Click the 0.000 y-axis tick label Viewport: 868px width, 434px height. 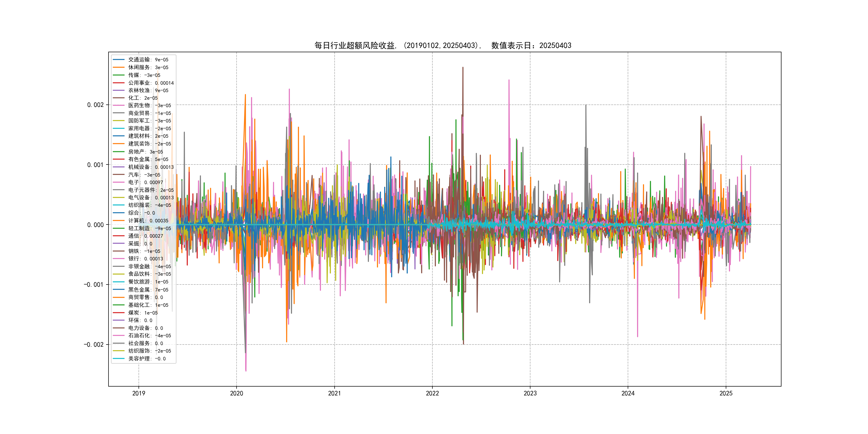[x=95, y=225]
